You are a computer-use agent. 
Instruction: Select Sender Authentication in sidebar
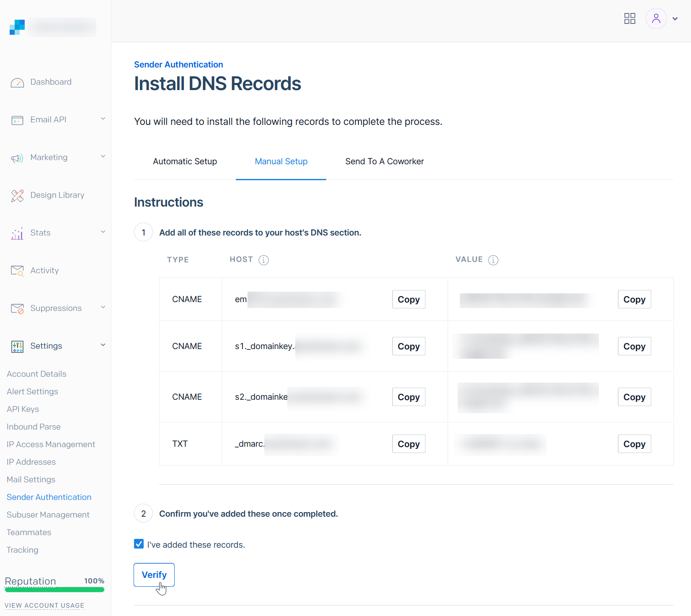coord(49,497)
